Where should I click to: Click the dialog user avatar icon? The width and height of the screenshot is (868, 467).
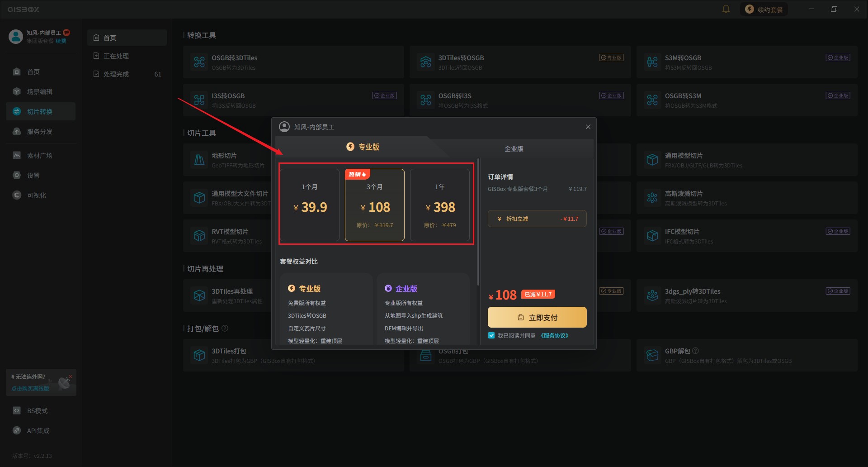click(284, 127)
